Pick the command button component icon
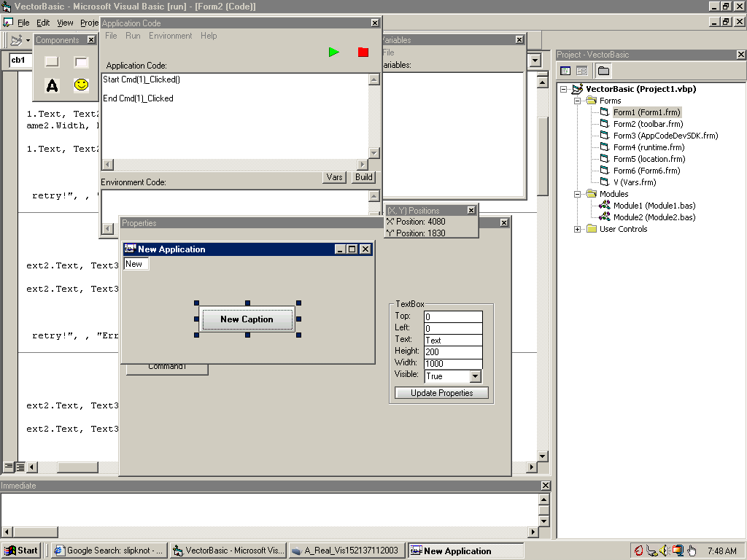Image resolution: width=747 pixels, height=560 pixels. coord(52,62)
